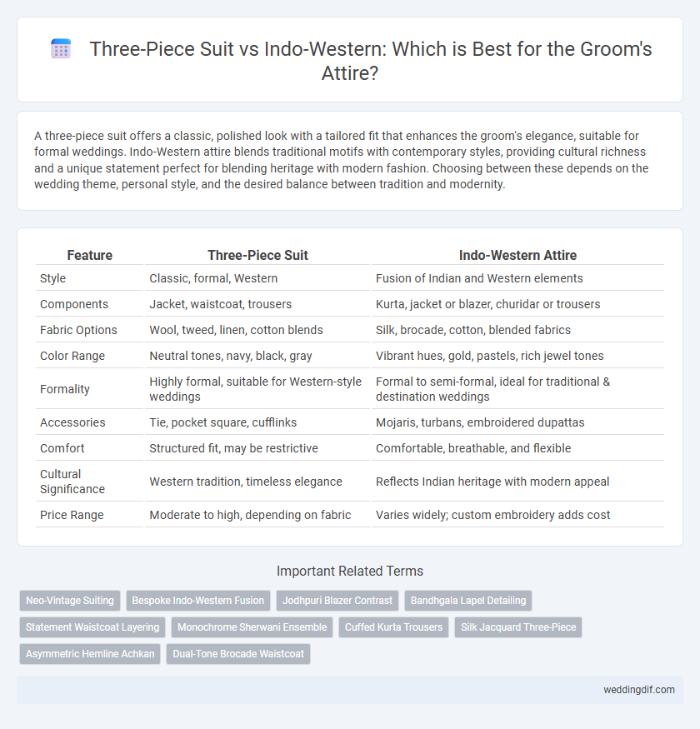Click the calendar icon beside the title
700x729 pixels.
point(61,49)
